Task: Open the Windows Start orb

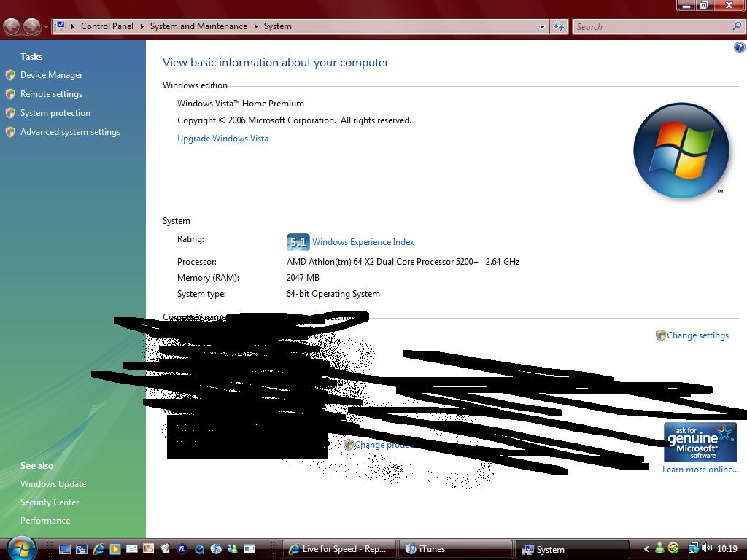Action: pos(21,548)
